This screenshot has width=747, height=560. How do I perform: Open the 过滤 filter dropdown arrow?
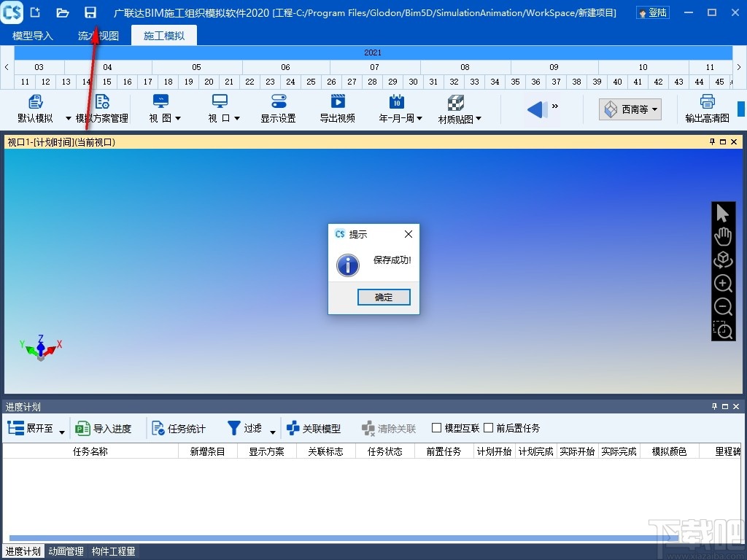[273, 432]
